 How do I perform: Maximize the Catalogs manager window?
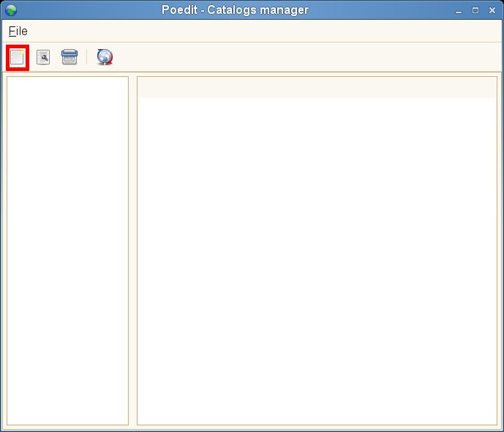pos(475,10)
